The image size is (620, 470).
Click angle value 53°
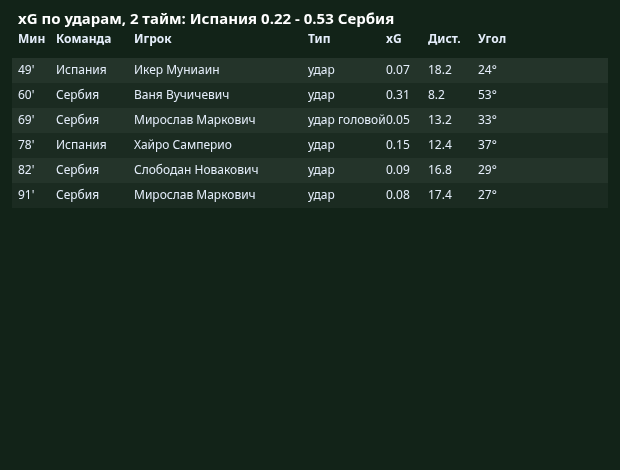(487, 95)
